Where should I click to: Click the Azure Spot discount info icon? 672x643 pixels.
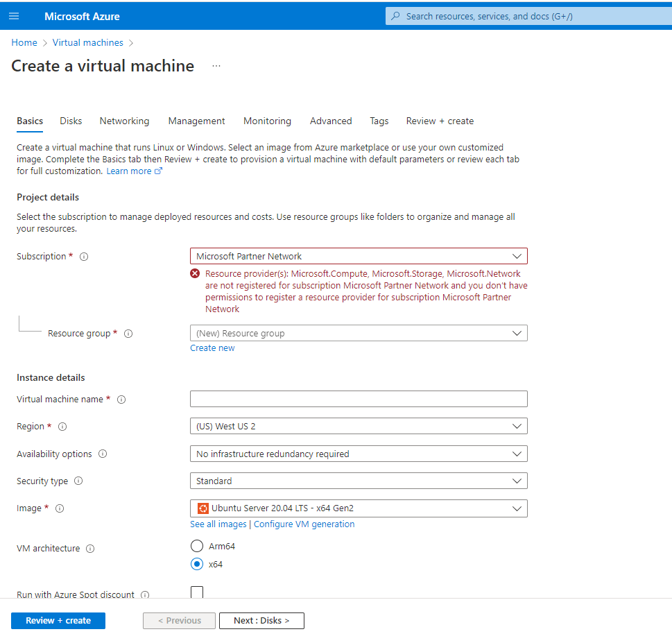click(145, 594)
